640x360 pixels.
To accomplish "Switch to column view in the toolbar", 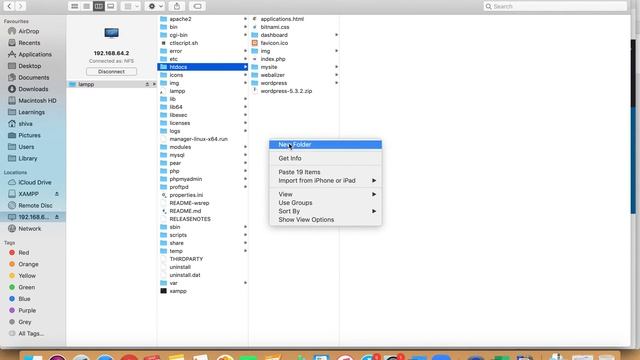I will (x=98, y=6).
